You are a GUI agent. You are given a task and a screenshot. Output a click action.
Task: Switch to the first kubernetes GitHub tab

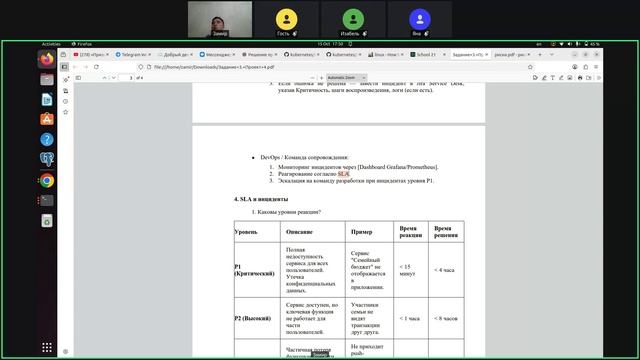coord(301,54)
